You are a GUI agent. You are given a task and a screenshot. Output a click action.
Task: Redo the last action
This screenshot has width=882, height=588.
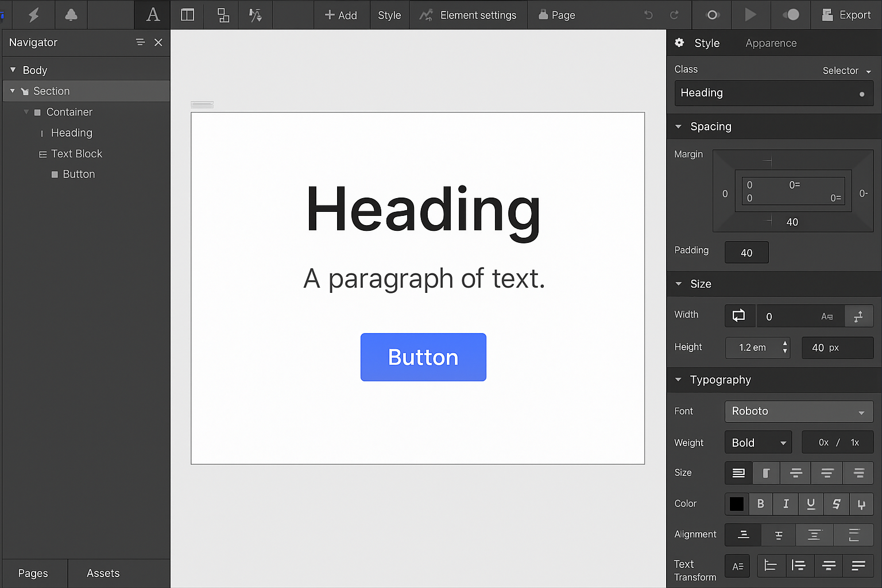[674, 15]
